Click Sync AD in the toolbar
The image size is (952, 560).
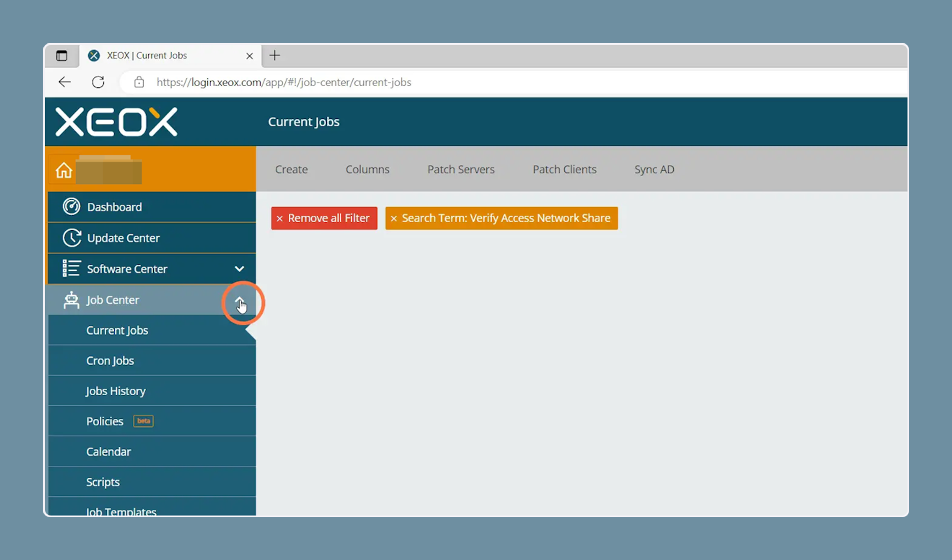(x=654, y=169)
